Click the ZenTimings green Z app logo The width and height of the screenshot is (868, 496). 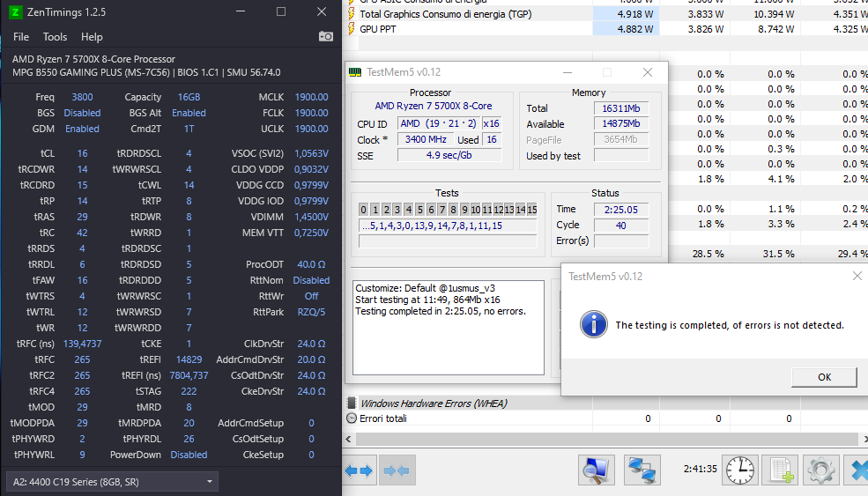(16, 11)
